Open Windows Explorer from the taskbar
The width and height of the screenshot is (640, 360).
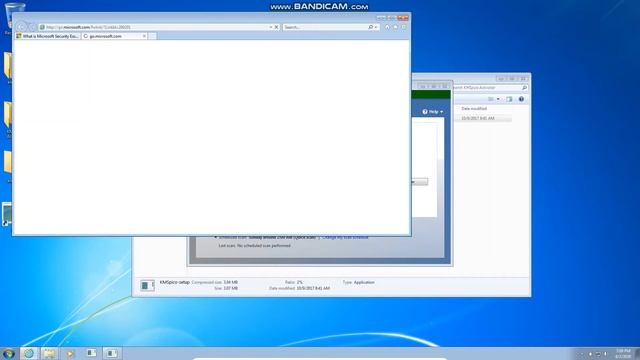tap(49, 353)
